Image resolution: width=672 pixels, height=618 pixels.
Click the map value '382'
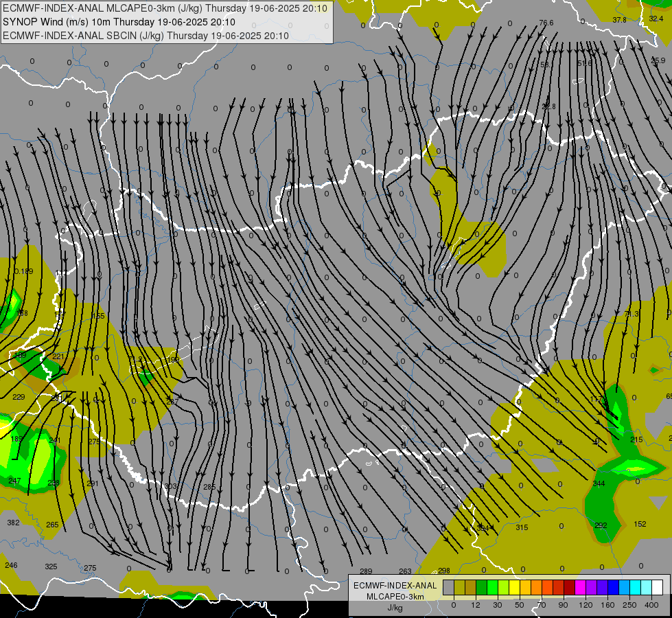(x=13, y=523)
